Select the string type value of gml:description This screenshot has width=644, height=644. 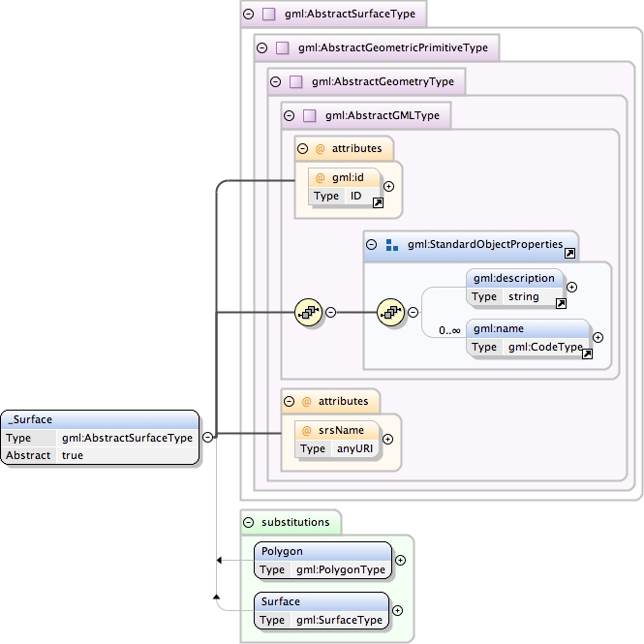click(x=524, y=297)
